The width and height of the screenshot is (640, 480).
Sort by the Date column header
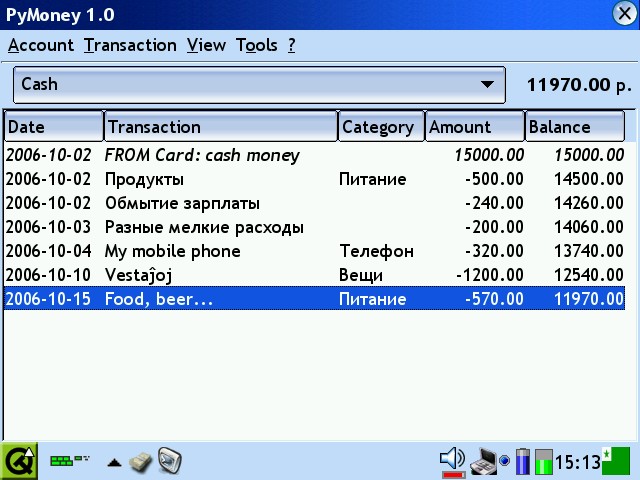point(53,127)
